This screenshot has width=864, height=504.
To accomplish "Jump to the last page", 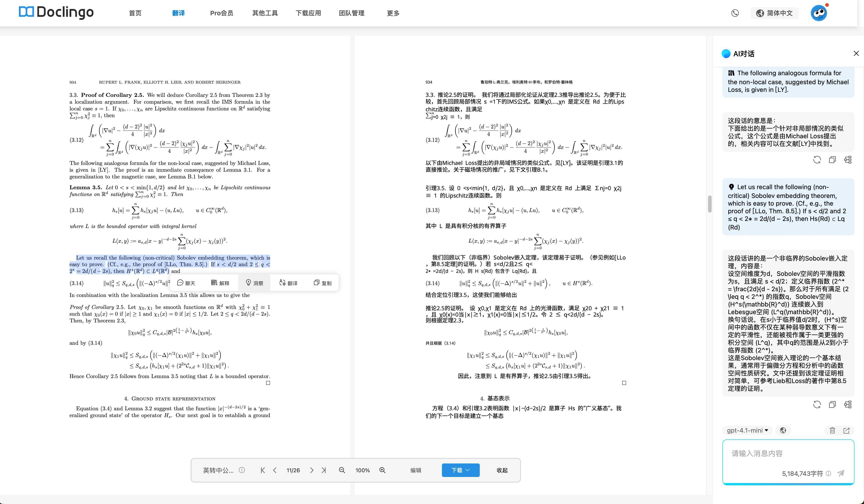I will click(x=324, y=470).
